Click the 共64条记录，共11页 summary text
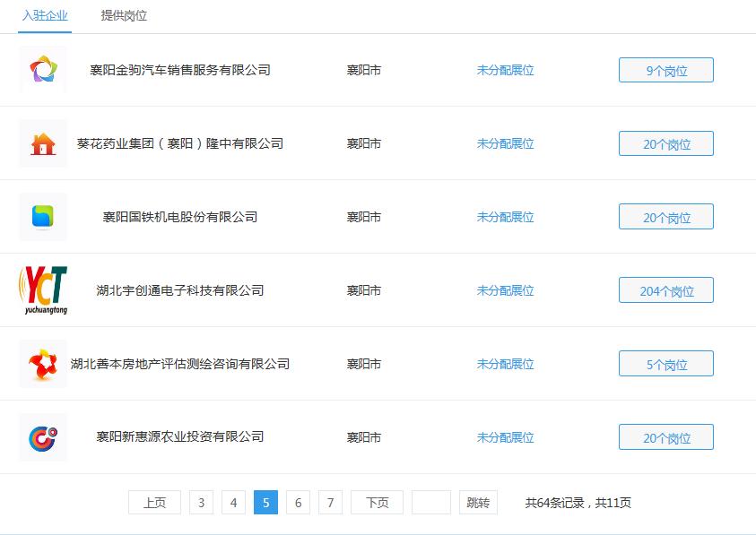The image size is (756, 535). coord(578,503)
